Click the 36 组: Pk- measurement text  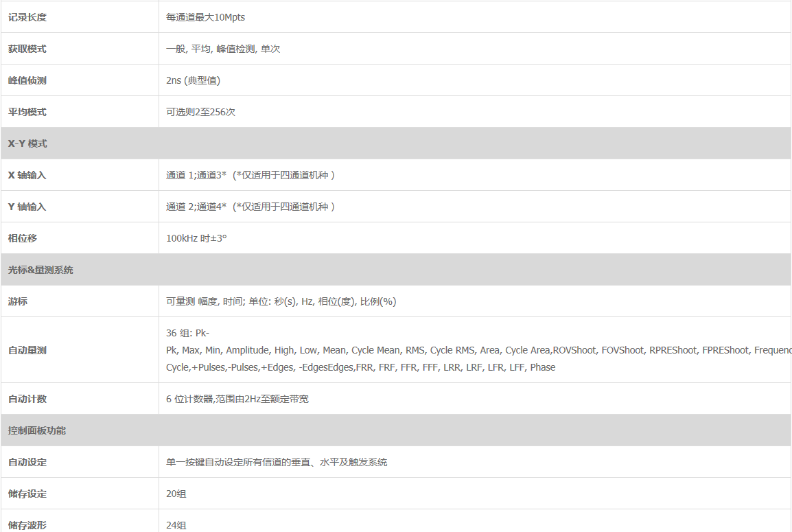pos(187,333)
